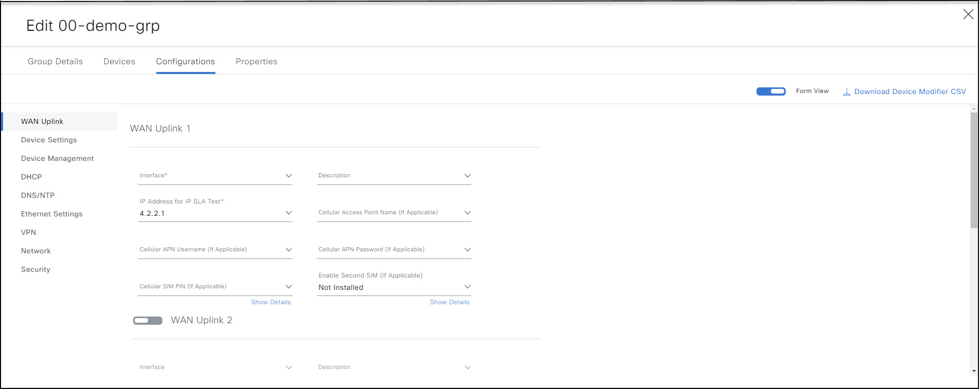
Task: Open the Group Details tab
Action: (55, 61)
